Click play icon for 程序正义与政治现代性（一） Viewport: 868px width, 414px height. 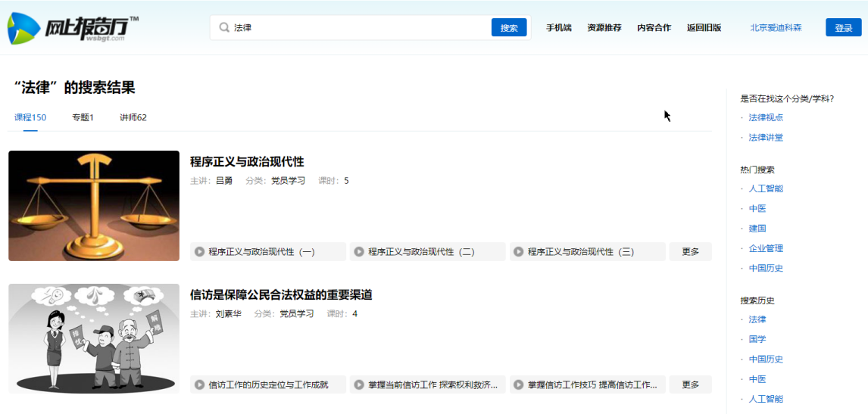(199, 252)
